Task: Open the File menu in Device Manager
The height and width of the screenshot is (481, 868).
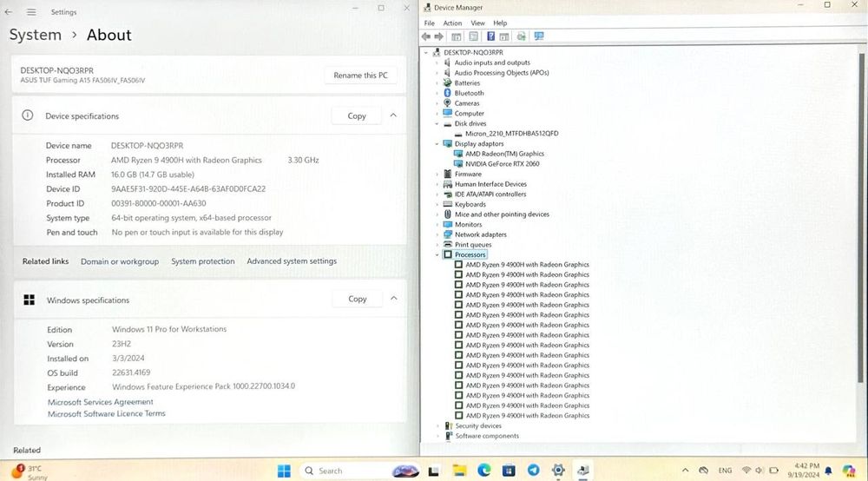Action: 429,23
